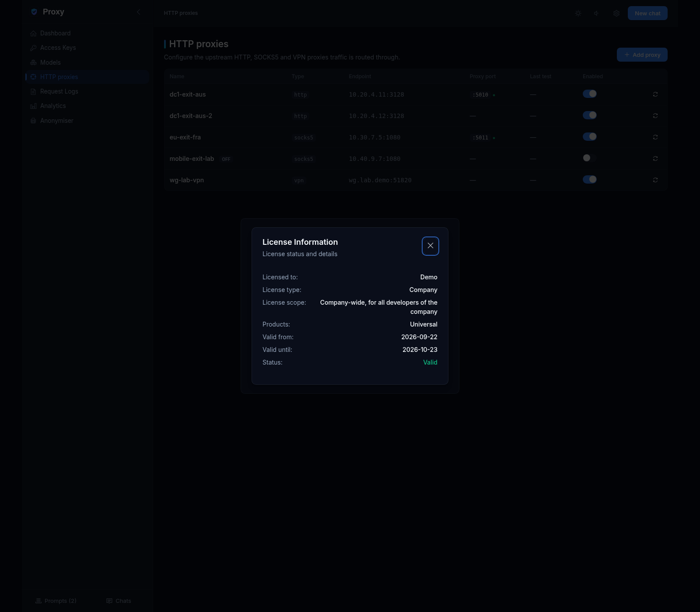Viewport: 700px width, 612px height.
Task: Open Access Keys in the sidebar
Action: click(x=87, y=48)
